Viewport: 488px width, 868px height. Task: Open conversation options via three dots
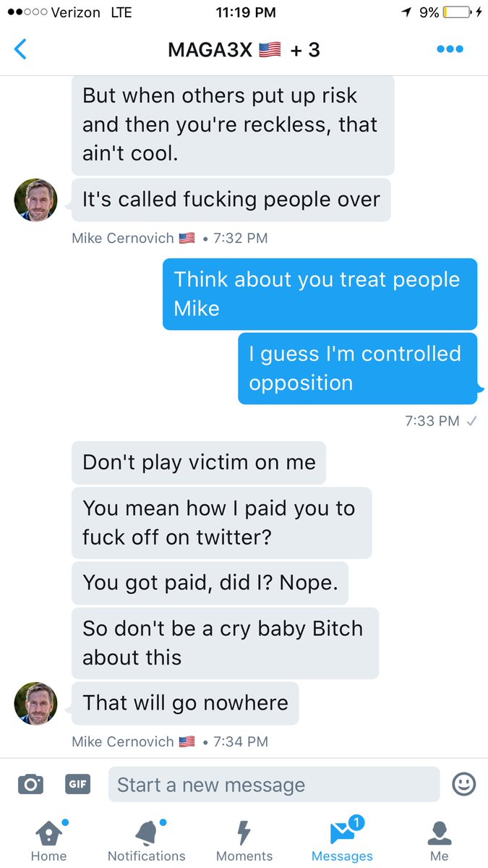point(450,50)
